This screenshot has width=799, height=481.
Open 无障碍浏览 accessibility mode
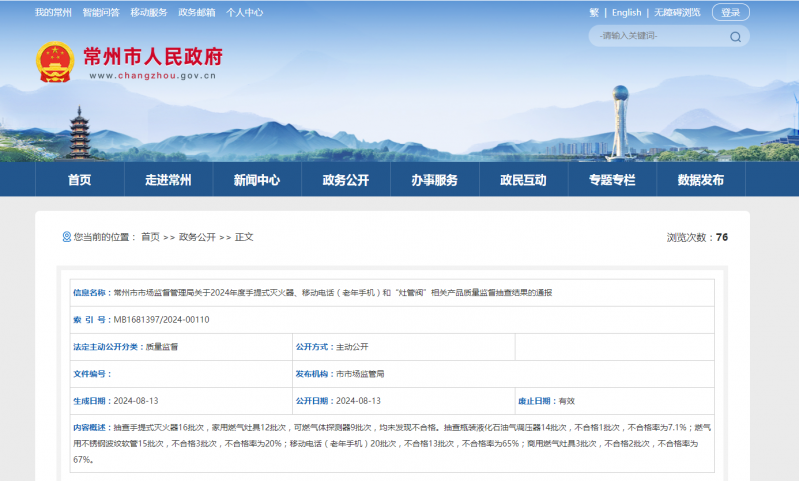[x=677, y=13]
